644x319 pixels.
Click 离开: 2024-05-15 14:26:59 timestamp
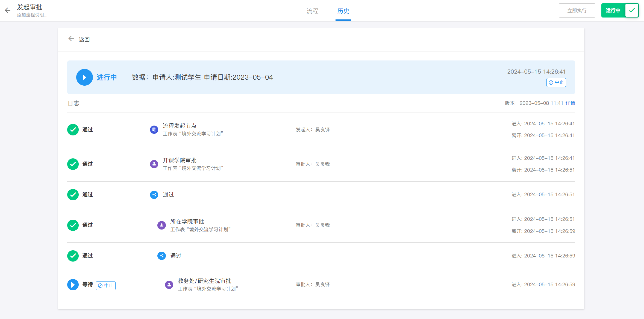coord(543,231)
